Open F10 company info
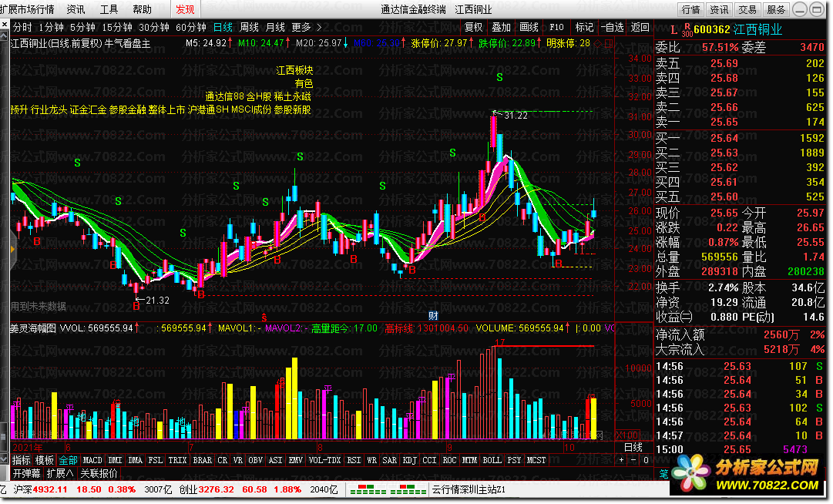833x504 pixels. [556, 27]
